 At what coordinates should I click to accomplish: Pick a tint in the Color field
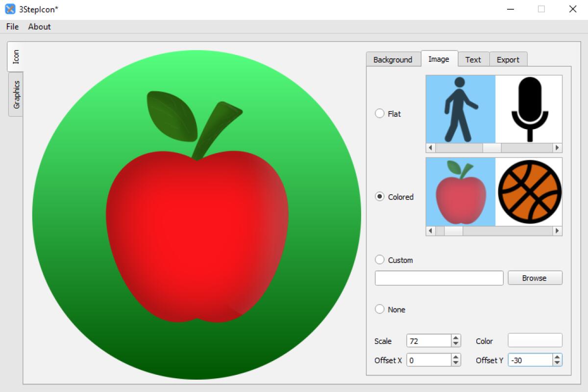(535, 340)
